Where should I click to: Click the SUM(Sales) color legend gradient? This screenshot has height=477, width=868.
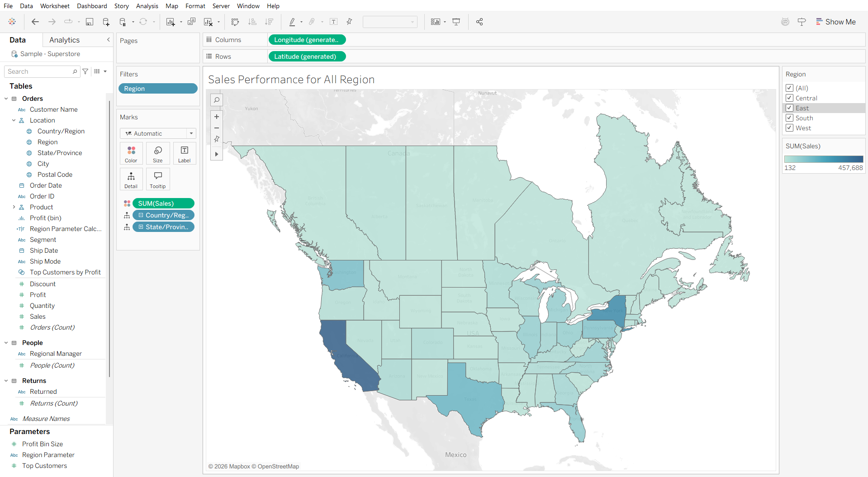coord(823,159)
